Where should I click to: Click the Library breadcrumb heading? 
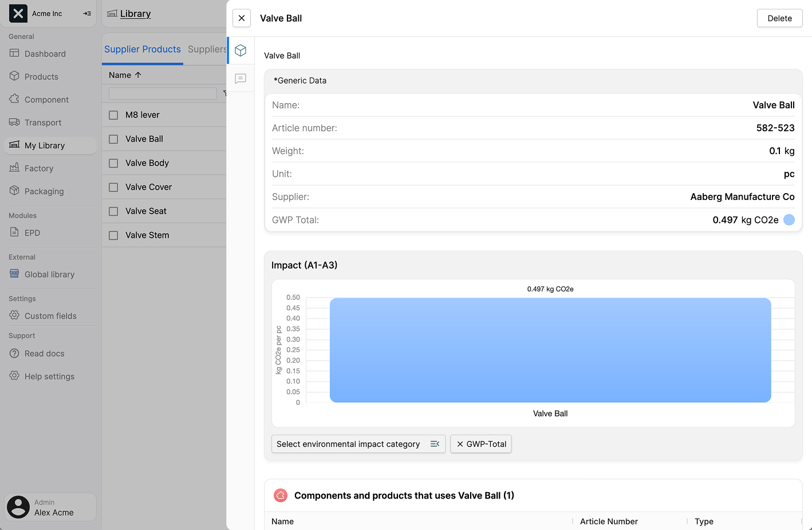pos(136,14)
